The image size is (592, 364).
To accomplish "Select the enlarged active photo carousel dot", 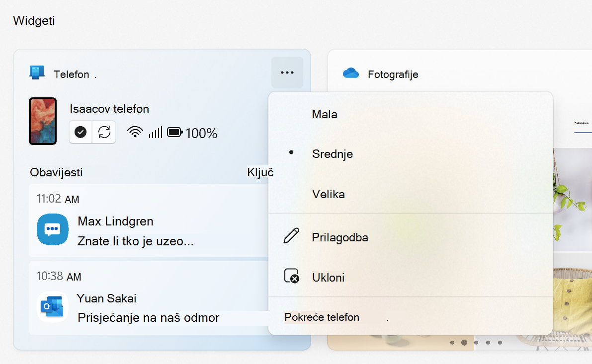I will pyautogui.click(x=464, y=343).
